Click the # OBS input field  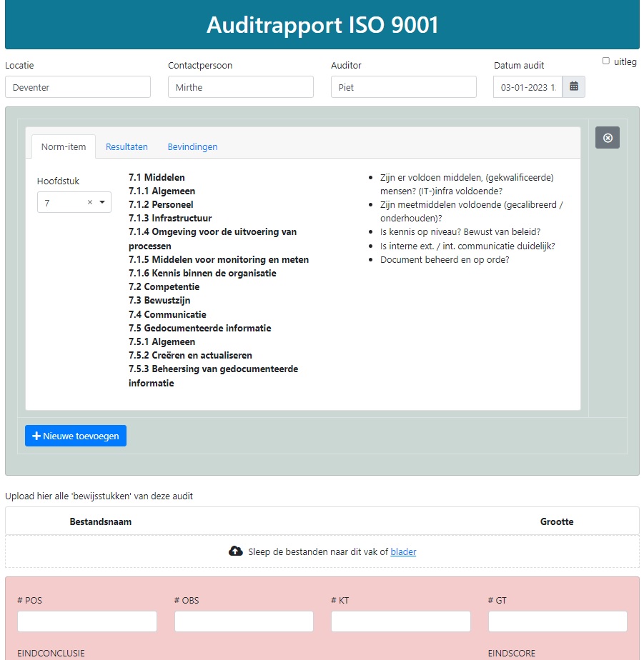243,621
